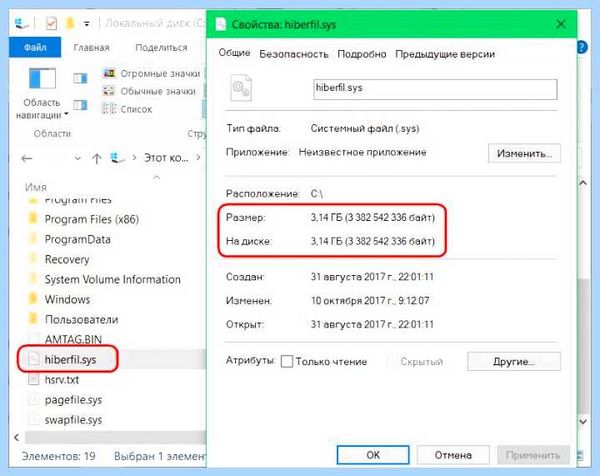
Task: Switch to the Безопасность tab
Action: click(x=293, y=54)
